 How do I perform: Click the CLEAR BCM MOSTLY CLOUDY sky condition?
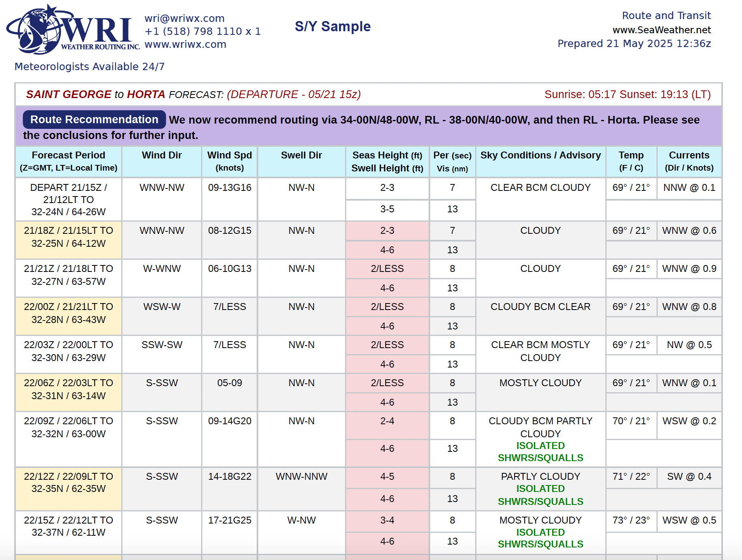point(540,351)
